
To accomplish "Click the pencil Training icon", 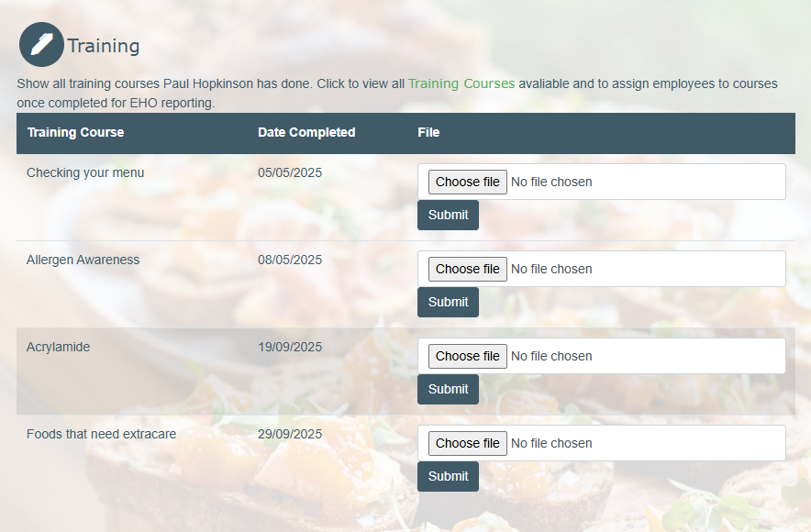I will pos(41,45).
